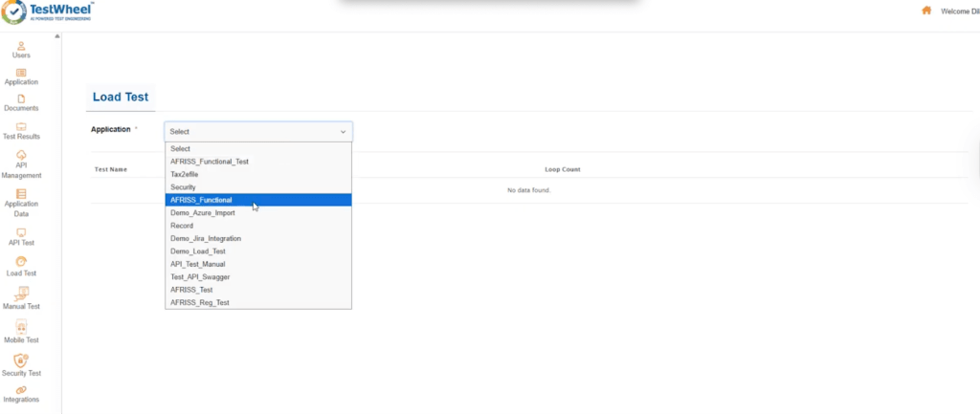980x414 pixels.
Task: Open the Security Test shield icon
Action: [x=21, y=360]
